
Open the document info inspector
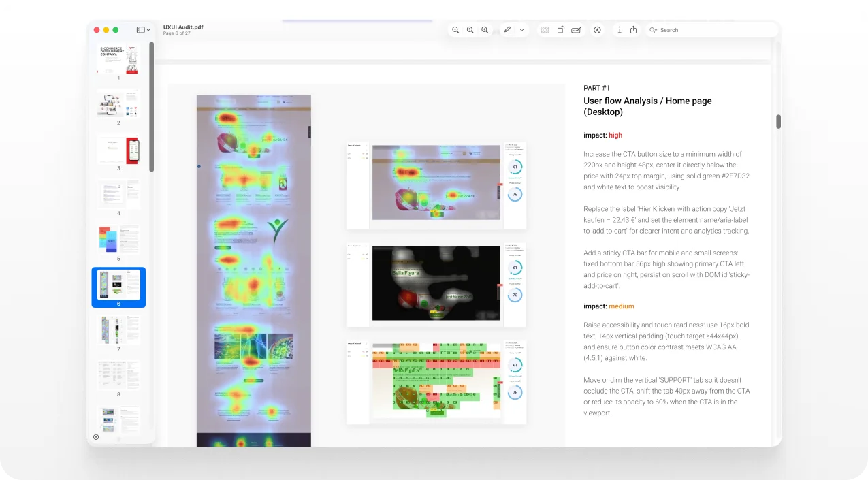(x=619, y=30)
